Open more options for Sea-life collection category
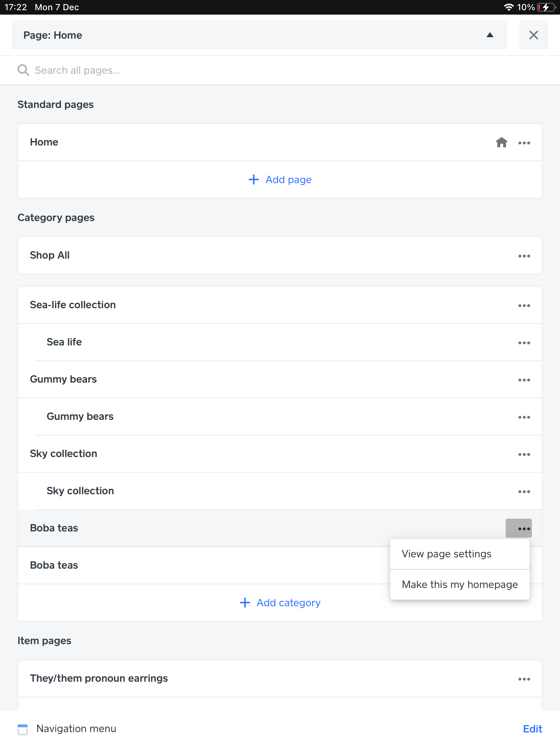The width and height of the screenshot is (560, 747). pyautogui.click(x=524, y=306)
